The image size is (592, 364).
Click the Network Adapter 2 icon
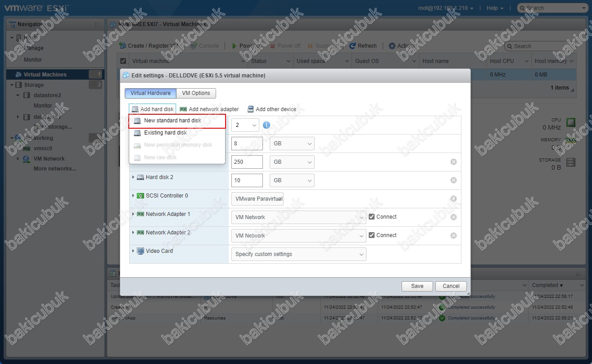tap(140, 233)
